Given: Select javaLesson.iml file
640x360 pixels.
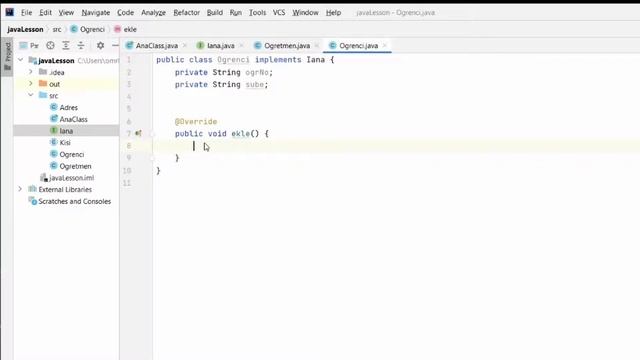Looking at the screenshot, I should click(x=71, y=178).
